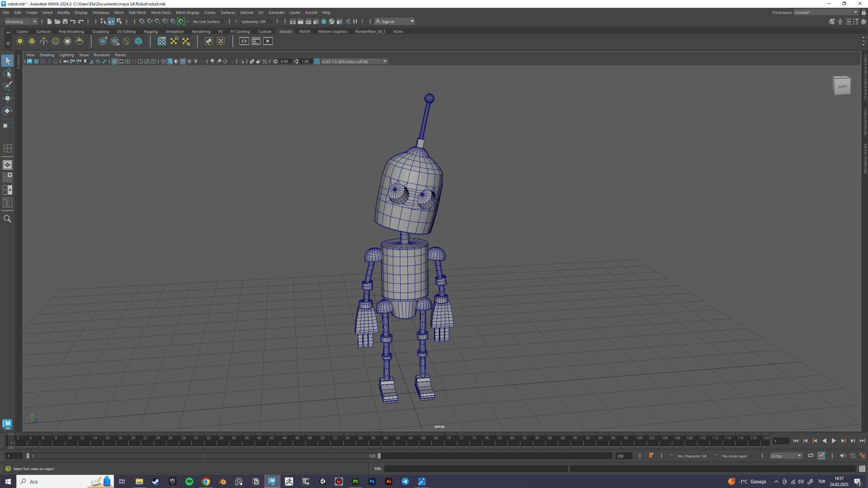
Task: Switch to the Rigging shelf tab
Action: click(x=150, y=32)
